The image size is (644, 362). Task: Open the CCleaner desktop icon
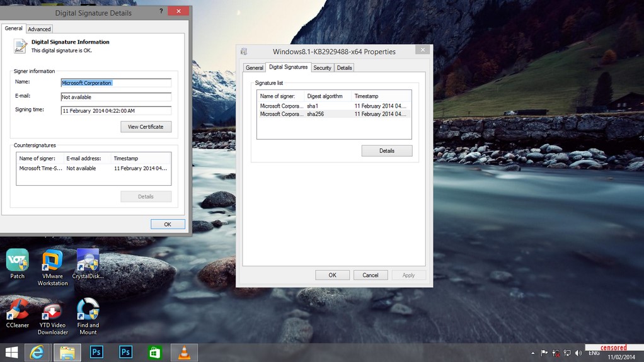click(17, 313)
